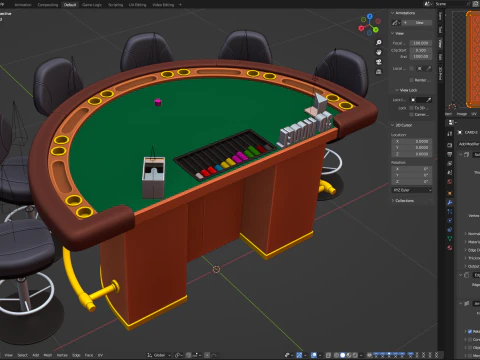Open the wrench Modifiers properties tab
The height and width of the screenshot is (360, 480).
[450, 202]
